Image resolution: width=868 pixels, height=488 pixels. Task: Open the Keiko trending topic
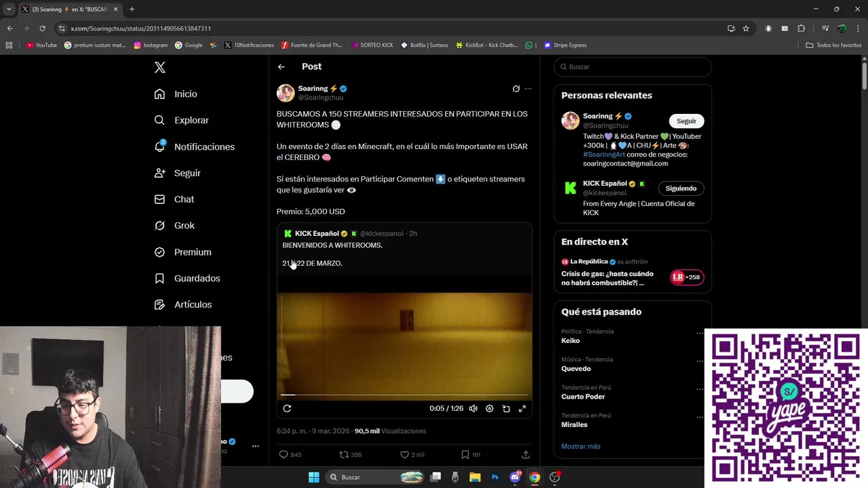570,341
